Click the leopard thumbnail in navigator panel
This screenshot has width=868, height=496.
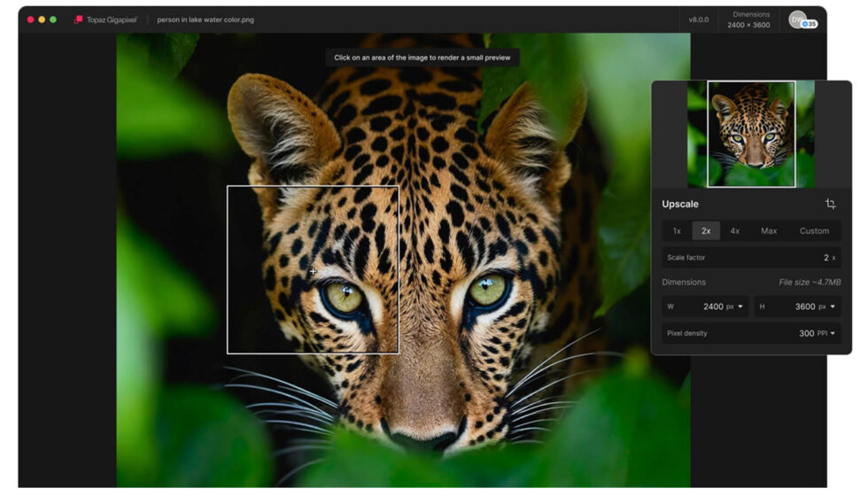coord(751,134)
